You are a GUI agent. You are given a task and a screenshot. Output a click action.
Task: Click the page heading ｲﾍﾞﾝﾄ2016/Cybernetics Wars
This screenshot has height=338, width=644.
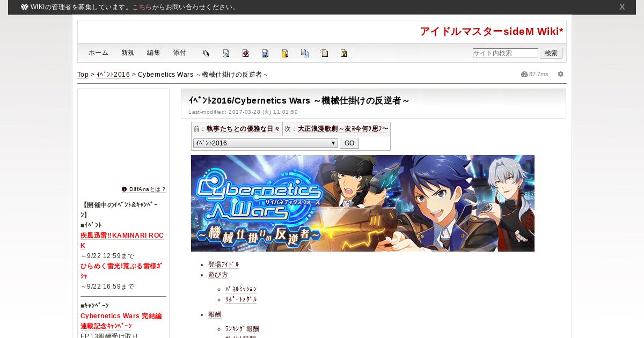click(299, 100)
